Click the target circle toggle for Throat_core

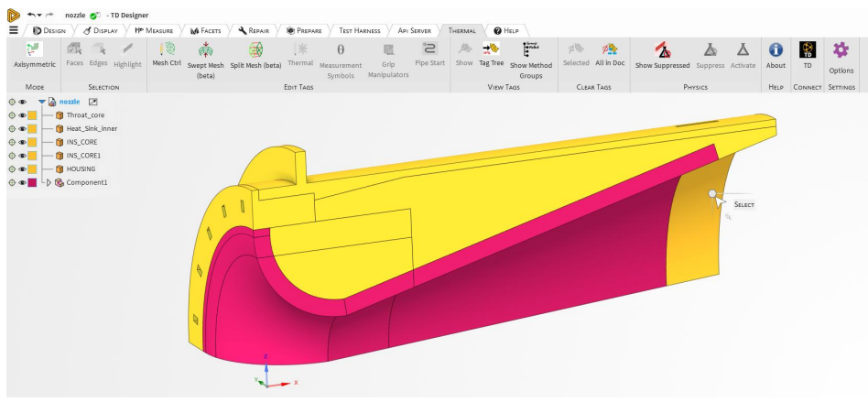12,115
